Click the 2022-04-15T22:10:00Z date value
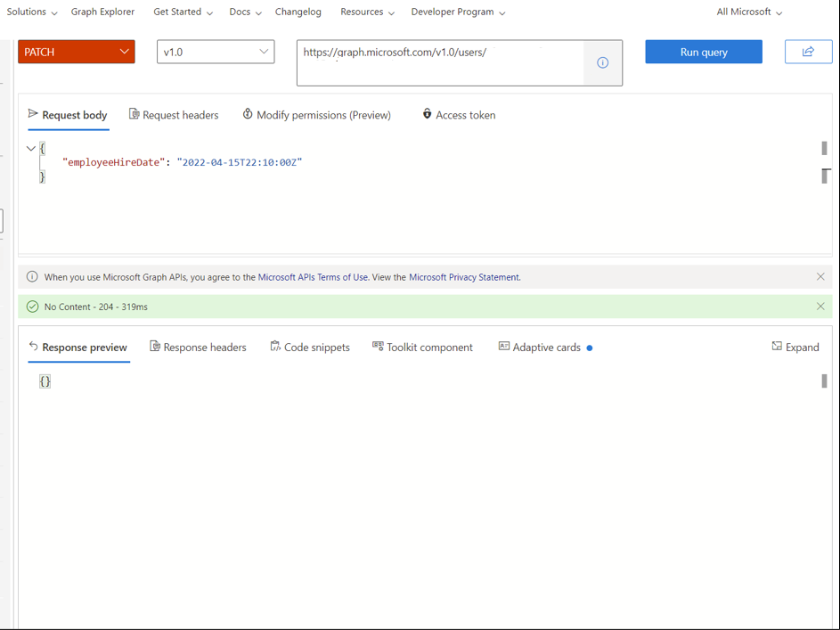 [240, 162]
